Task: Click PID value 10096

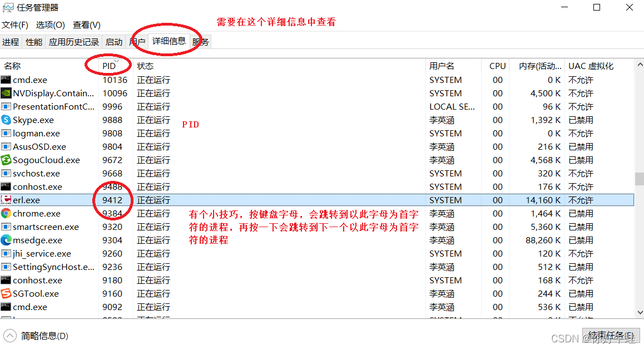Action: (115, 94)
